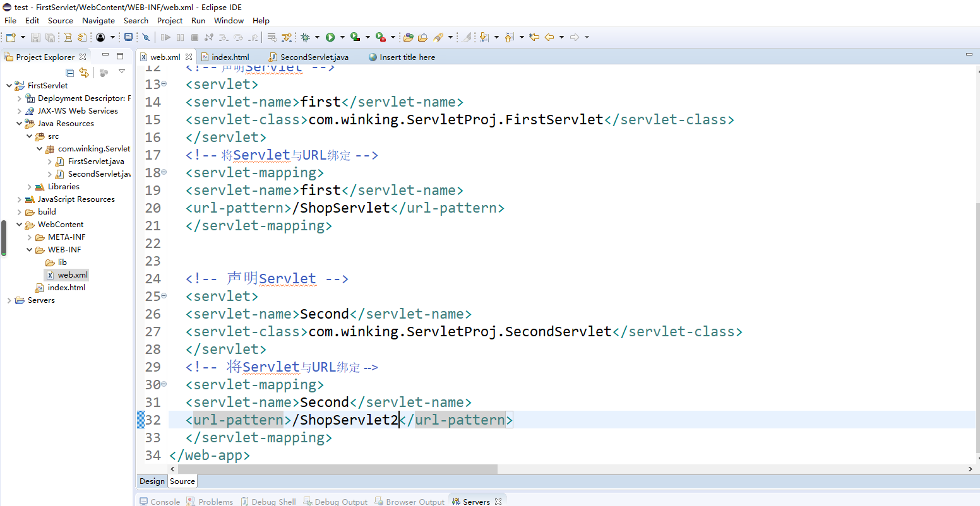
Task: Open the Debug configurations dropdown arrow
Action: pyautogui.click(x=317, y=37)
